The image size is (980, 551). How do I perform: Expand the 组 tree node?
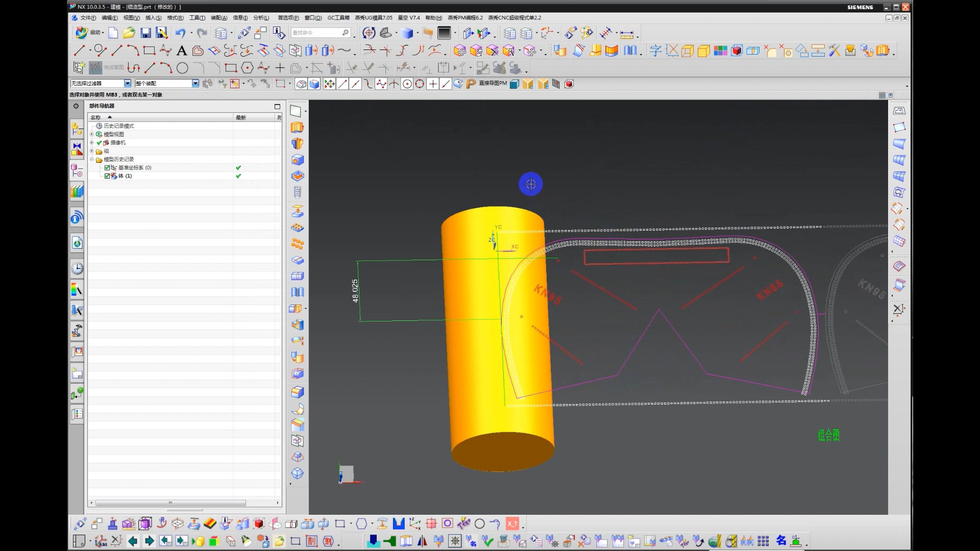92,151
